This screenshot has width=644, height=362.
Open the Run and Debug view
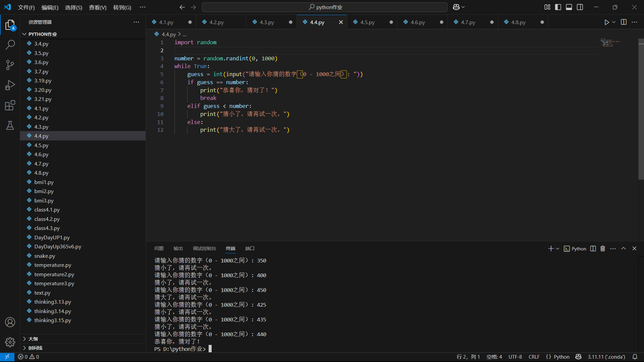(x=10, y=85)
